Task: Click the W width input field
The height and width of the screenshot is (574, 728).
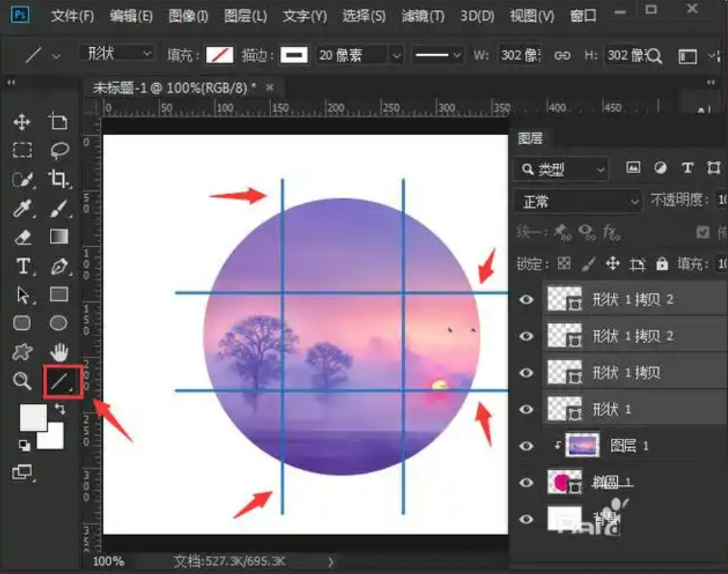Action: pyautogui.click(x=520, y=55)
